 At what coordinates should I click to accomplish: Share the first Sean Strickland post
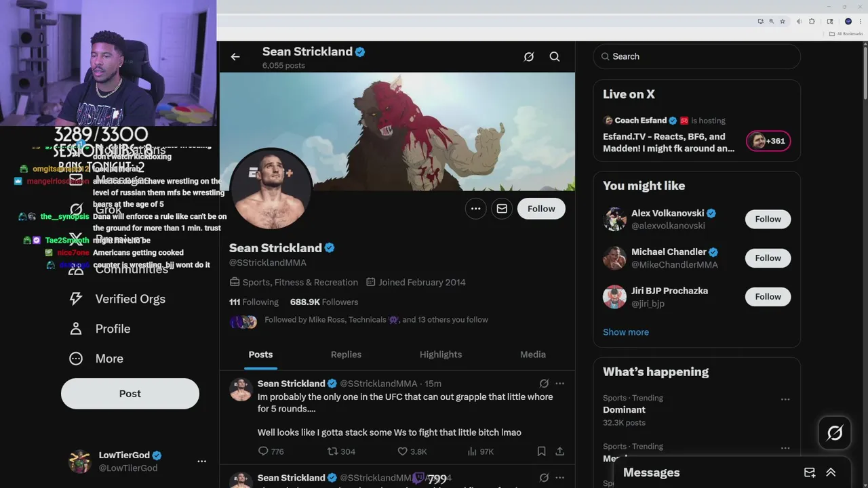pos(559,451)
